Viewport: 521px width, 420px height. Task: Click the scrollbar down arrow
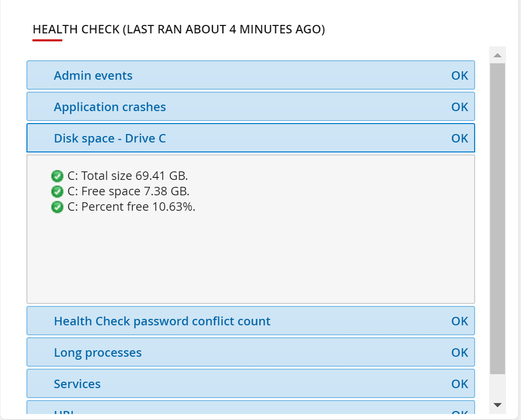(x=497, y=405)
